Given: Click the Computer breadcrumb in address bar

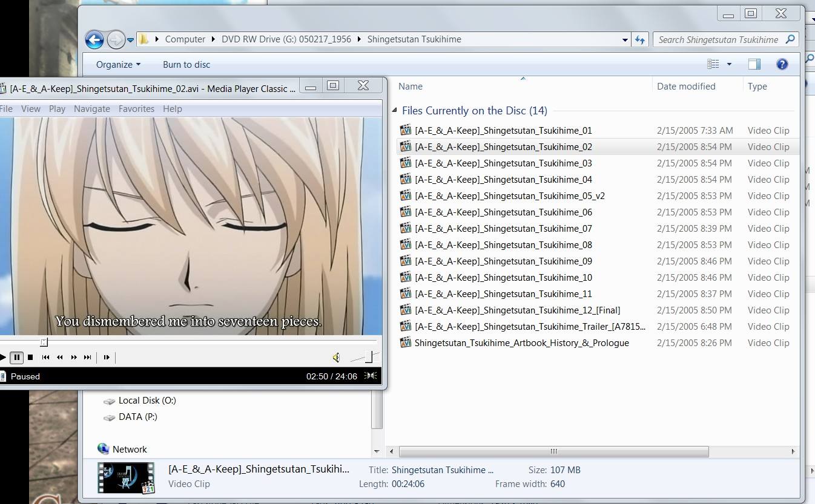Looking at the screenshot, I should tap(185, 39).
